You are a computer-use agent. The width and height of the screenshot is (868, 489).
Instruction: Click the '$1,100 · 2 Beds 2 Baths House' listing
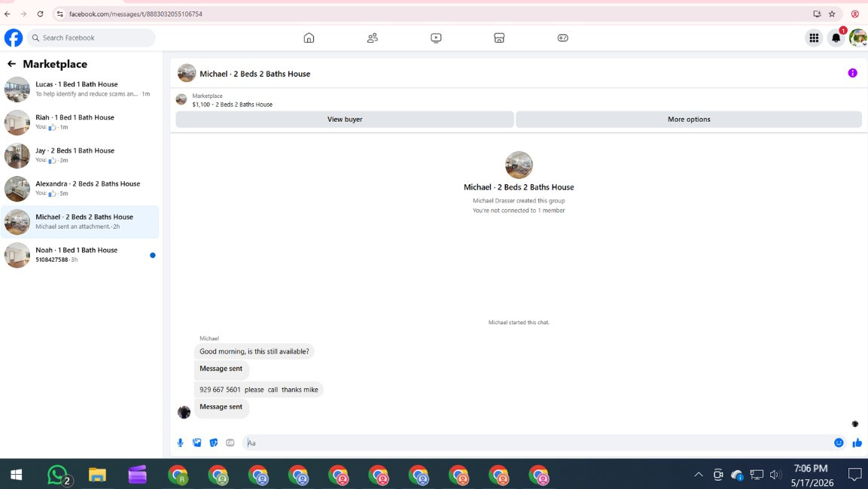pos(233,105)
